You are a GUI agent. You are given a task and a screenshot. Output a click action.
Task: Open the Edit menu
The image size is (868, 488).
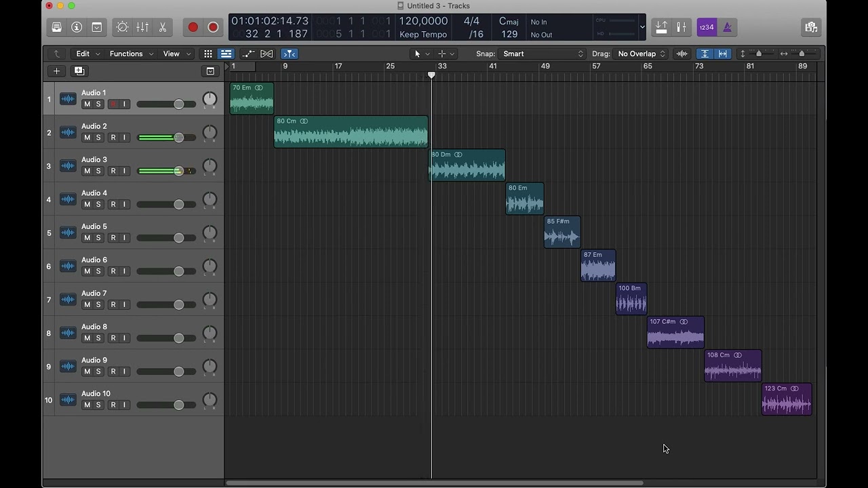pyautogui.click(x=88, y=54)
